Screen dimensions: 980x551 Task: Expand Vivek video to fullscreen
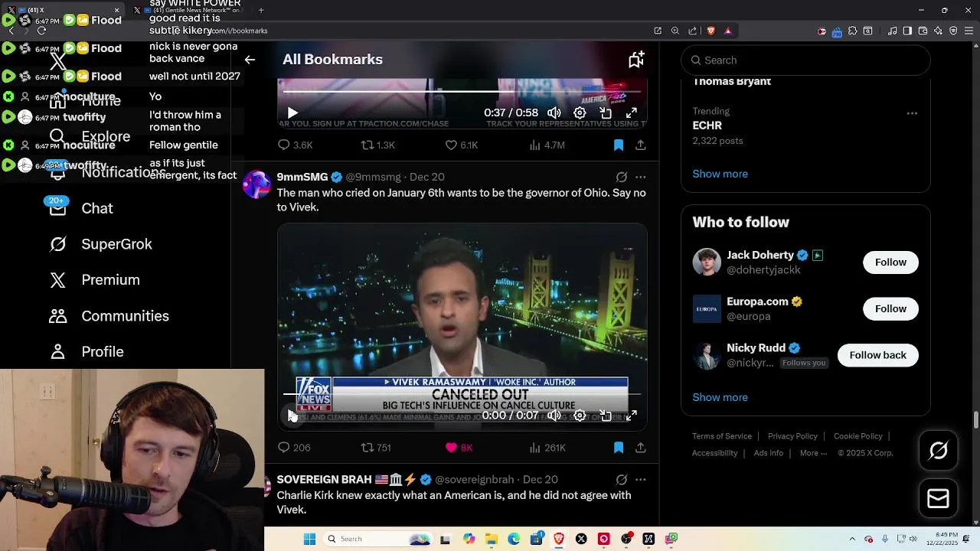click(x=632, y=416)
